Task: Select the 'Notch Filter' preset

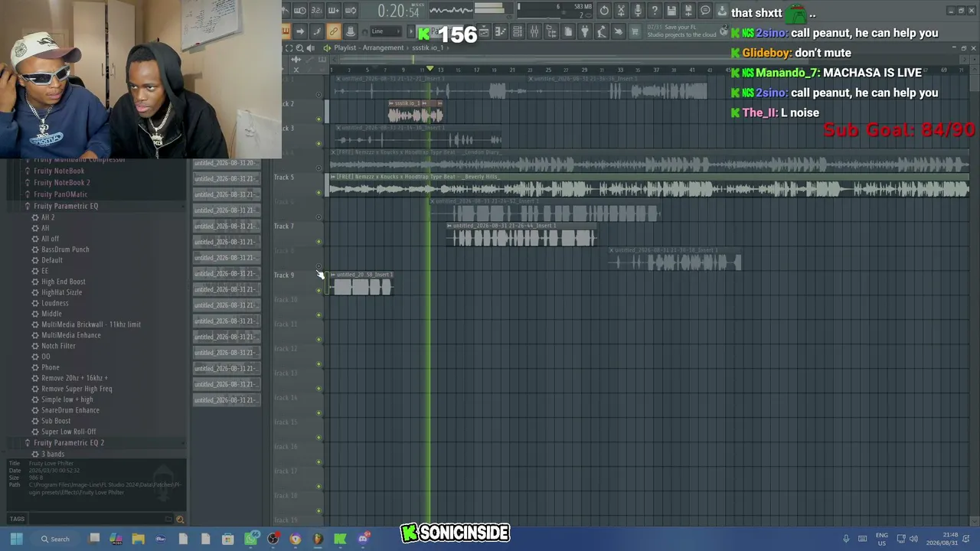Action: coord(58,346)
